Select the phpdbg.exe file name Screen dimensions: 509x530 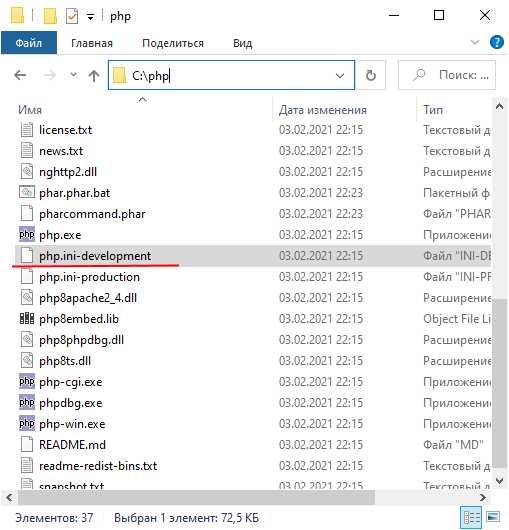71,403
